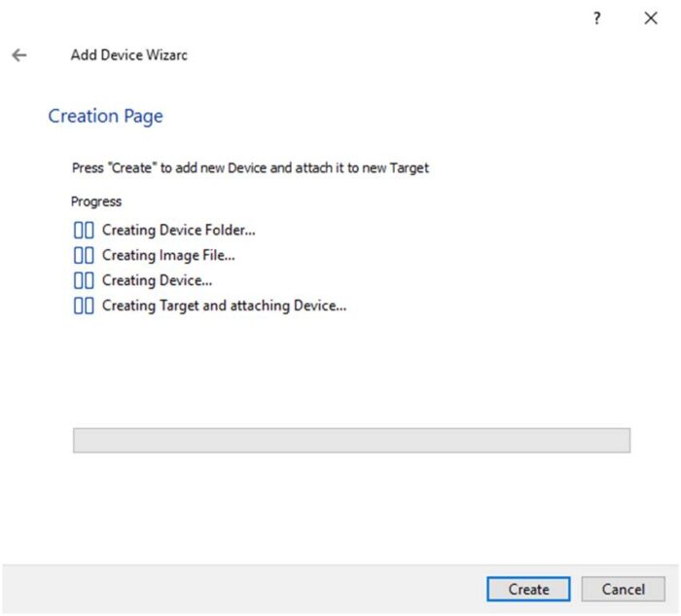Click the Creation Page heading
This screenshot has width=681, height=616.
pos(105,117)
